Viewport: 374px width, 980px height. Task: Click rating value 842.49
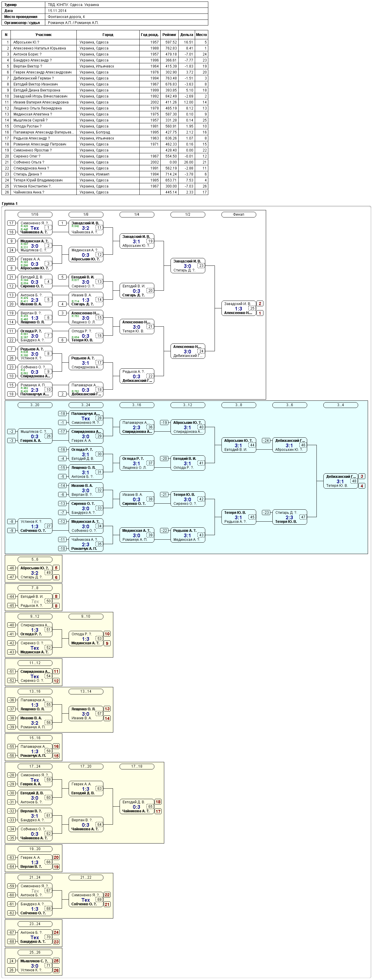click(x=171, y=96)
